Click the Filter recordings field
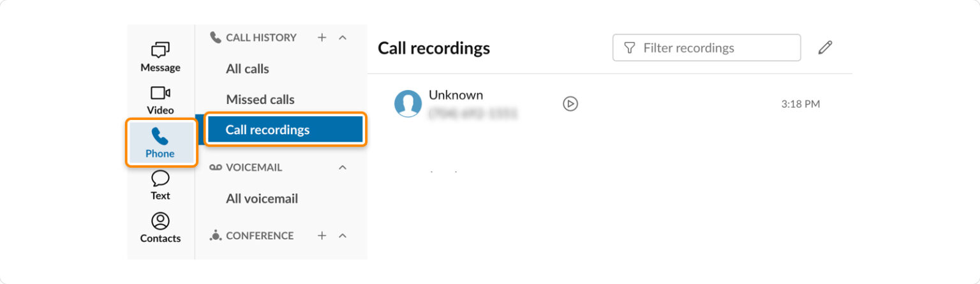Screen dimensions: 980x284 [706, 48]
